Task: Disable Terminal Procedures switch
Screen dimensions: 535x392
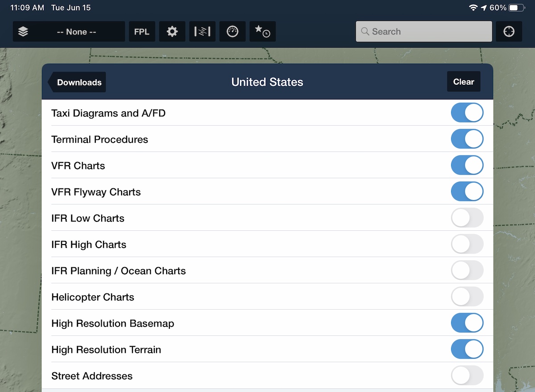Action: tap(467, 139)
